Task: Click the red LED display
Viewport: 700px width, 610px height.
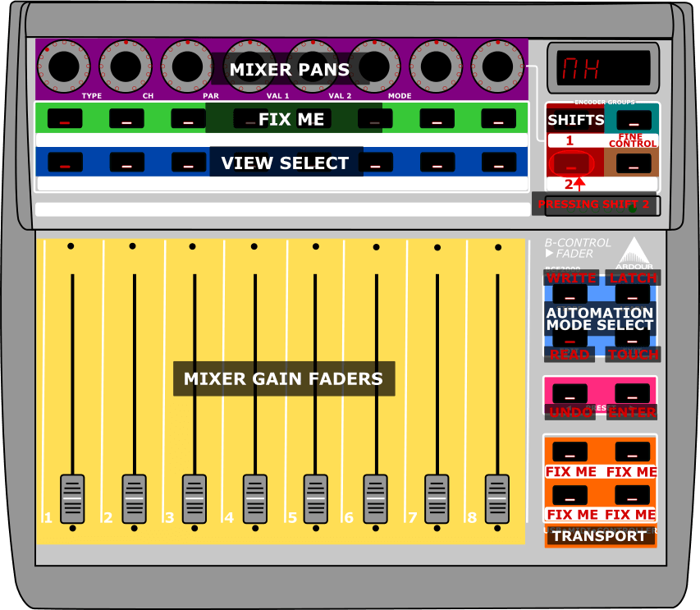Action: tap(603, 68)
